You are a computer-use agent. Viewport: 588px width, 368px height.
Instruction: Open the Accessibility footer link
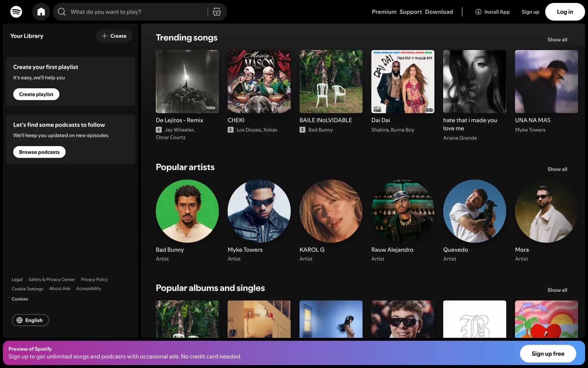click(88, 289)
